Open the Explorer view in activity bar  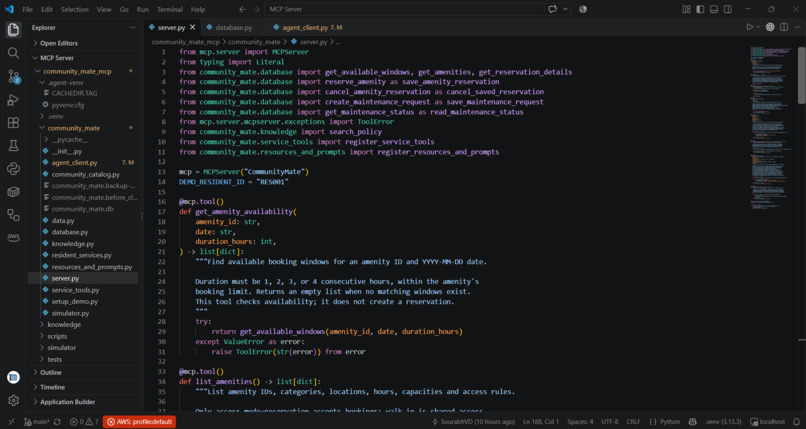(x=13, y=30)
